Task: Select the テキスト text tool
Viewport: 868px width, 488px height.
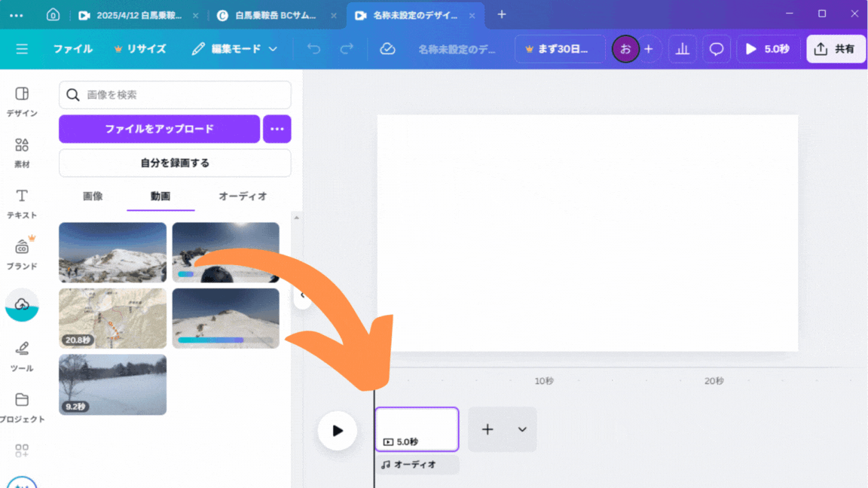Action: coord(22,203)
